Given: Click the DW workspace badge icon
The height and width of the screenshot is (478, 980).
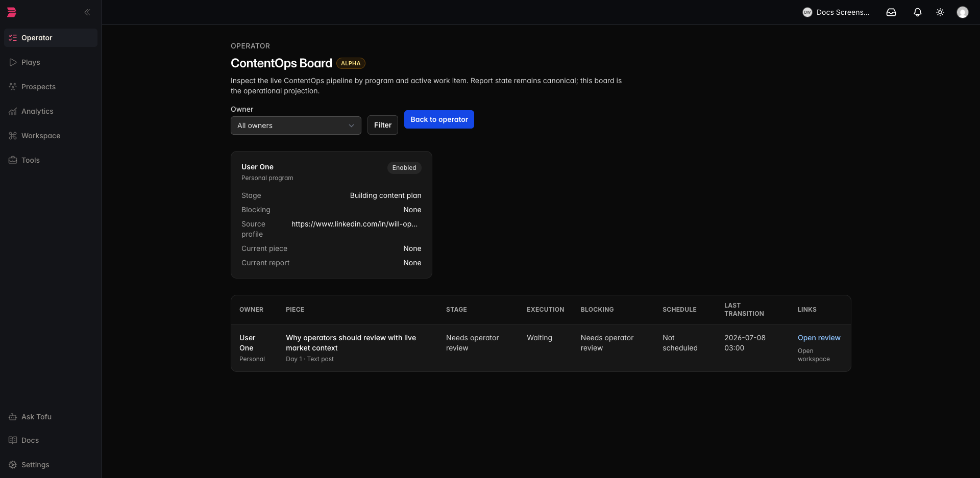Looking at the screenshot, I should (807, 12).
